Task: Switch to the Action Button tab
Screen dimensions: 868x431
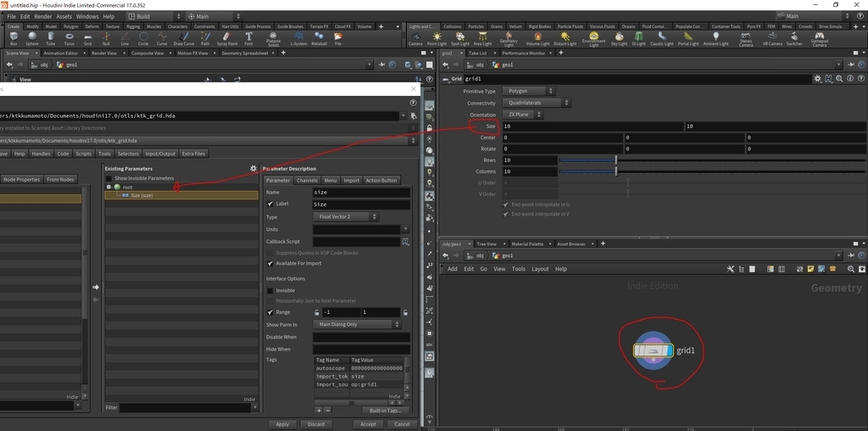Action: tap(381, 180)
